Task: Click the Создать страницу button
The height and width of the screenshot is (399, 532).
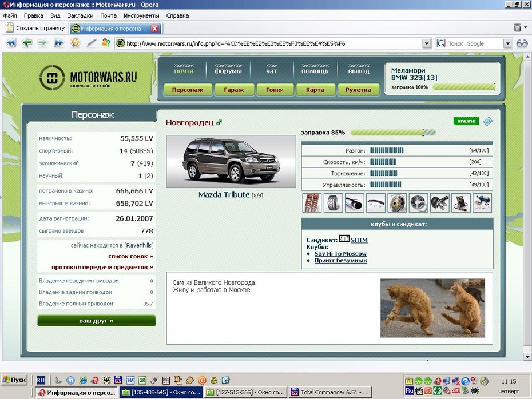Action: (35, 28)
